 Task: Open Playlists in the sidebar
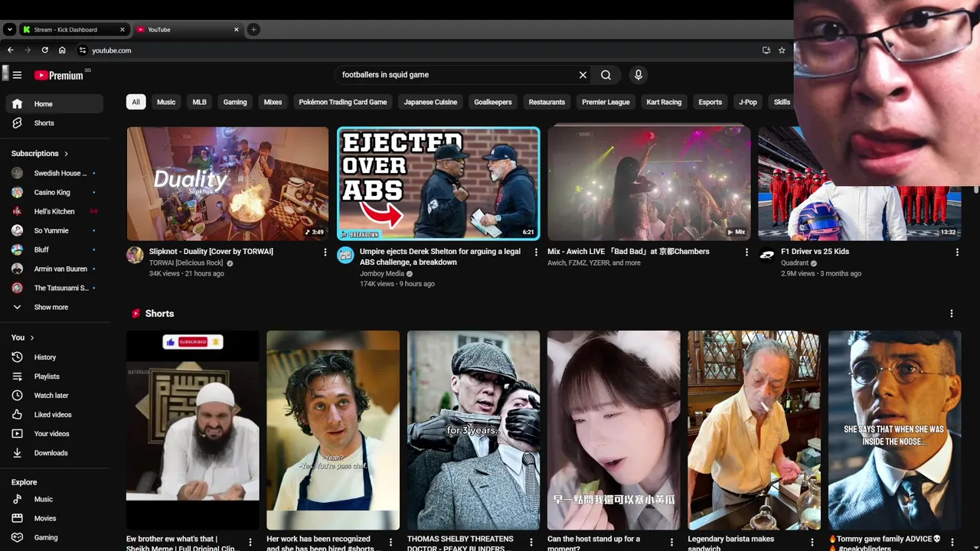click(54, 377)
